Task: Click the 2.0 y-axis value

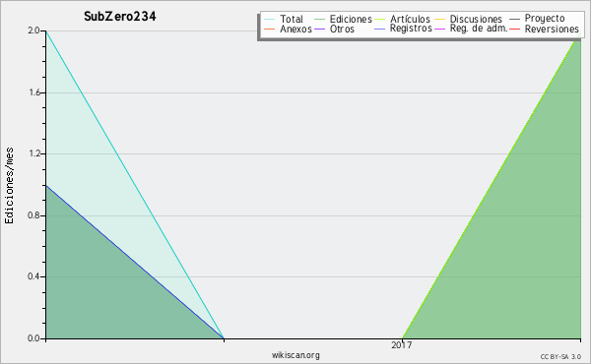Action: pos(33,30)
